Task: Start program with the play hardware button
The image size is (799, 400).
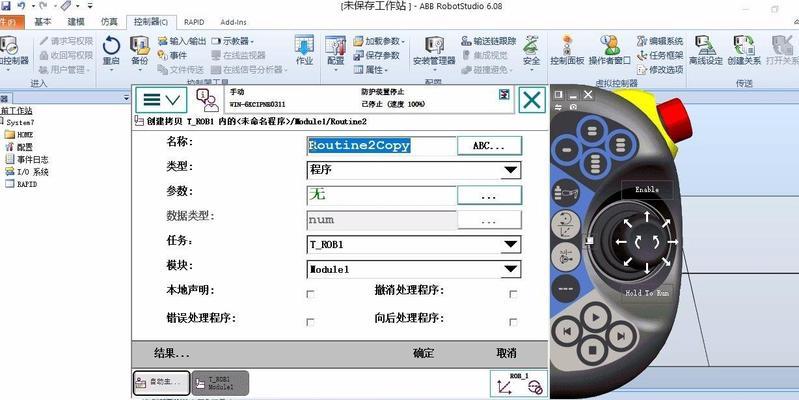Action: coord(595,318)
